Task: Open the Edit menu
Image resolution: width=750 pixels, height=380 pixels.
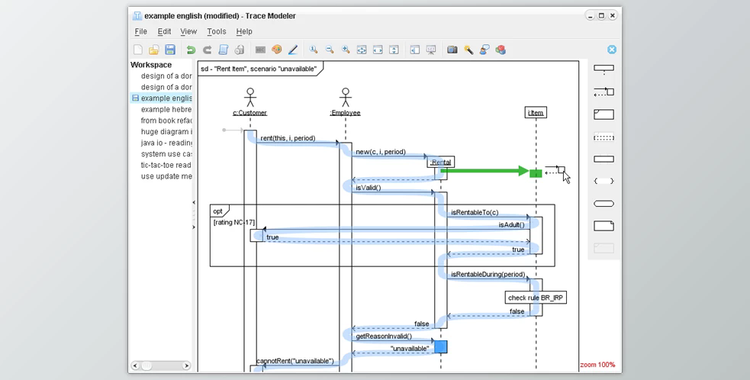Action: (164, 32)
